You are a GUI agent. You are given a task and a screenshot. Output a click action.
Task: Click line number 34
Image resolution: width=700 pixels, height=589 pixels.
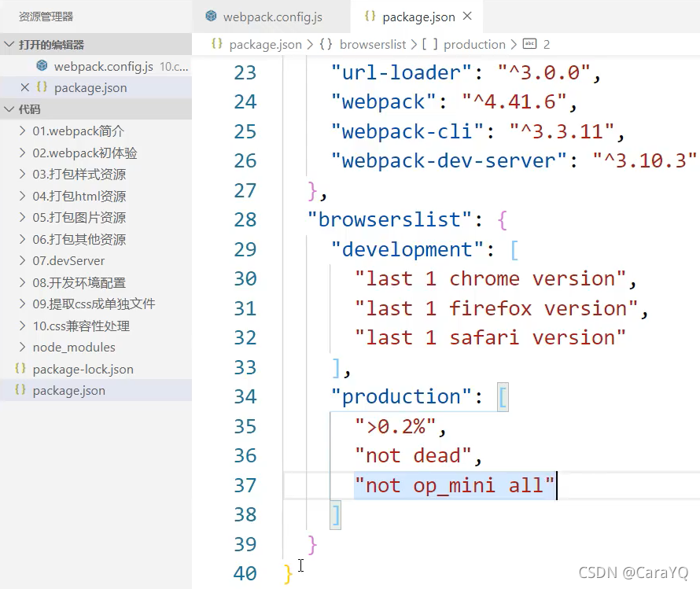pyautogui.click(x=245, y=396)
